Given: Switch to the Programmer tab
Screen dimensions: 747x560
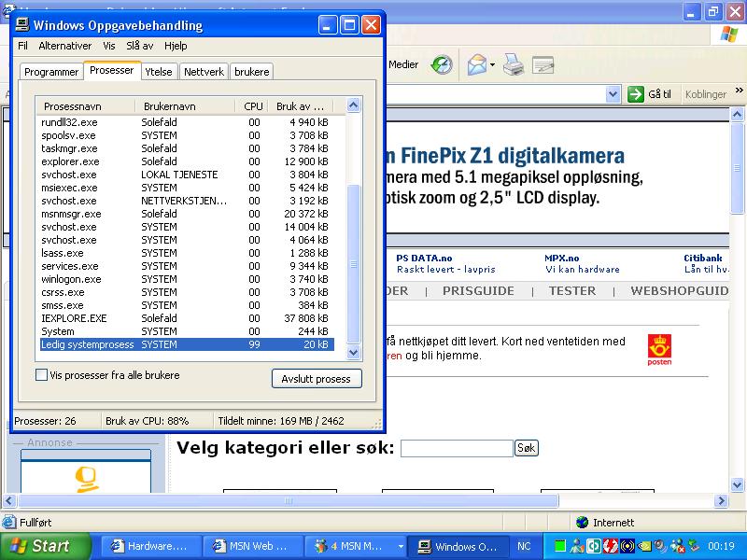Looking at the screenshot, I should (x=51, y=72).
